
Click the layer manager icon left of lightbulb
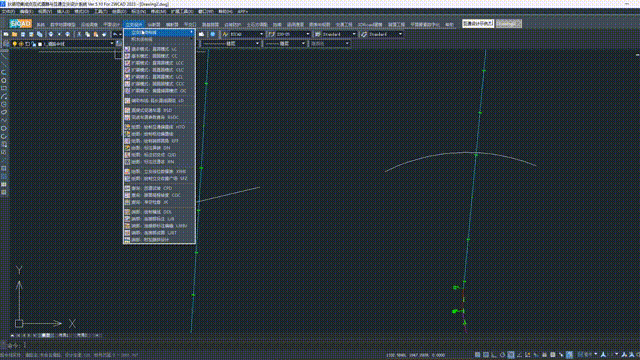[x=6, y=44]
